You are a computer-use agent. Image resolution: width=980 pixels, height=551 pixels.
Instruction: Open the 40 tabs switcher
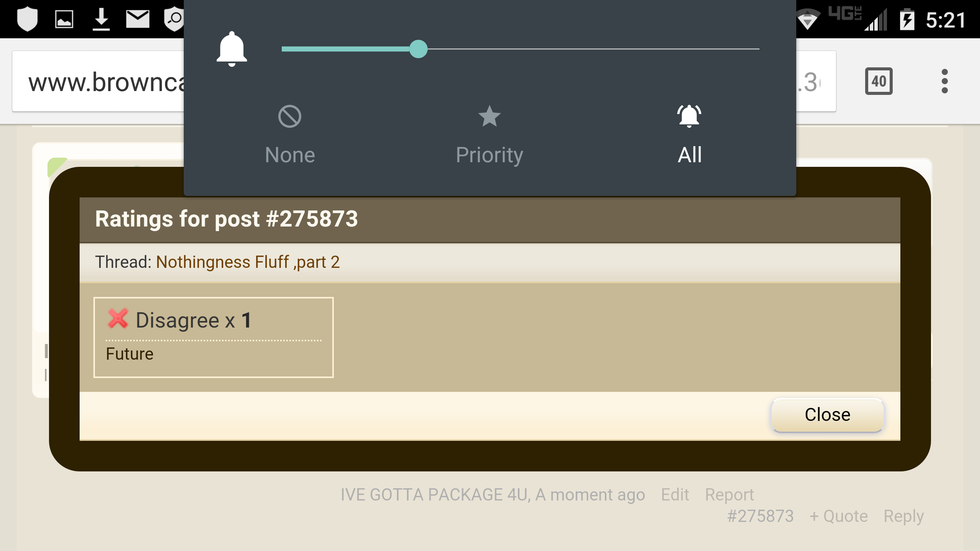point(879,81)
